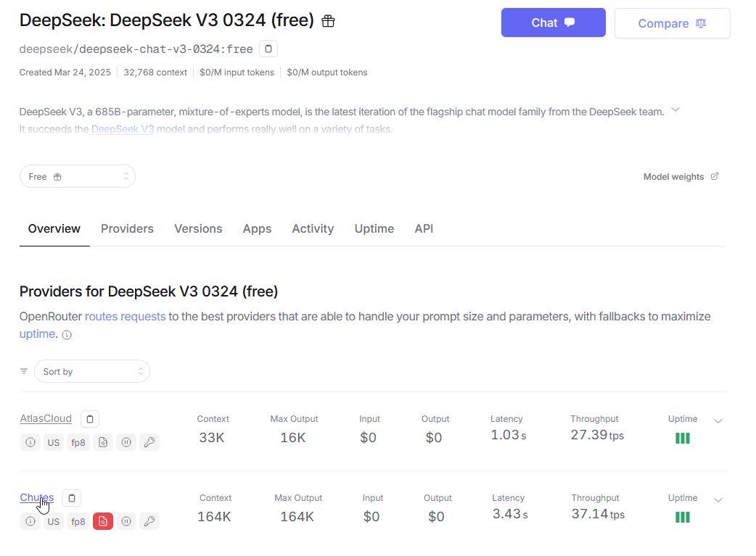Click the AtlasCloud US region badge
This screenshot has width=756, height=556.
coord(54,441)
